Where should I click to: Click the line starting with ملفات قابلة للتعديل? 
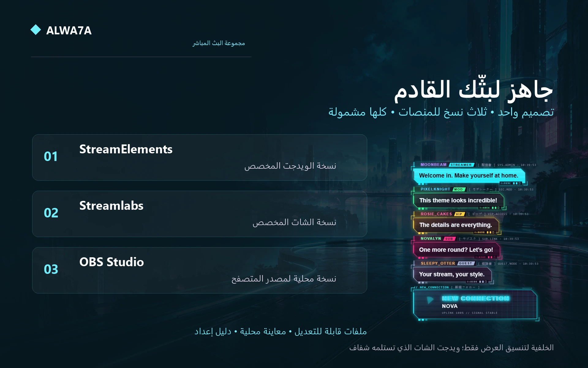[281, 332]
